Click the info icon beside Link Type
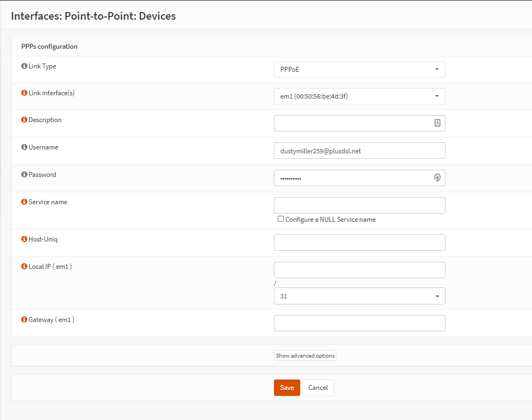This screenshot has width=532, height=420. tap(24, 66)
